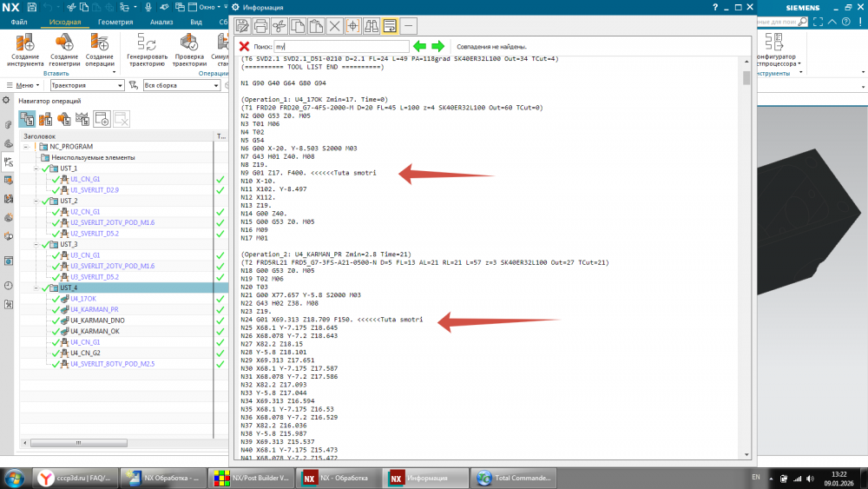The image size is (868, 489).
Task: Close the search bar with red X
Action: pos(244,46)
